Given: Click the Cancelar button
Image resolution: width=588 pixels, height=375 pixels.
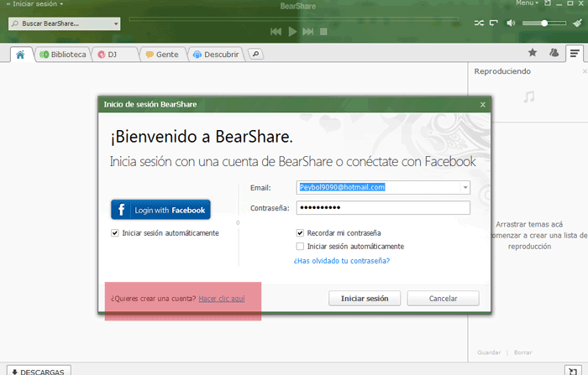Looking at the screenshot, I should pos(443,299).
